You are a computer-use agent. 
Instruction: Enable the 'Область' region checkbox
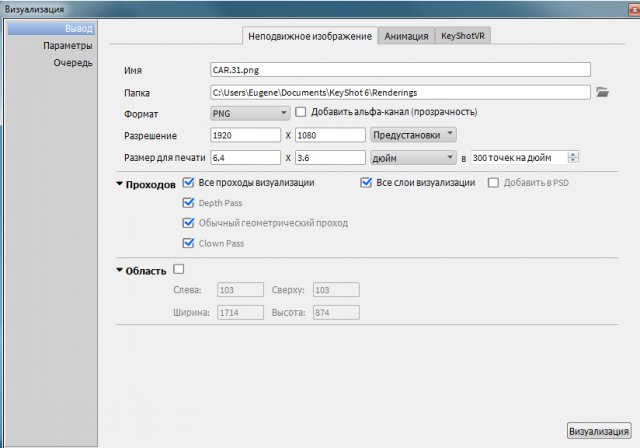pos(179,269)
